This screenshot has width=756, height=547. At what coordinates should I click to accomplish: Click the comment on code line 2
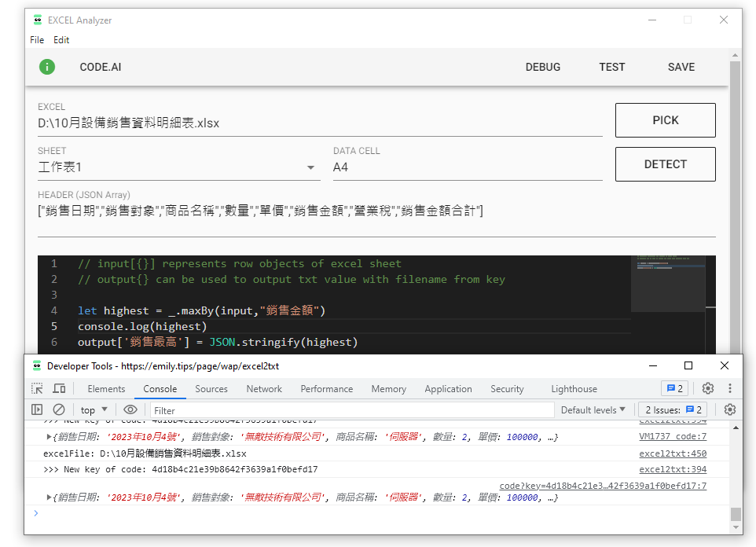tap(292, 279)
